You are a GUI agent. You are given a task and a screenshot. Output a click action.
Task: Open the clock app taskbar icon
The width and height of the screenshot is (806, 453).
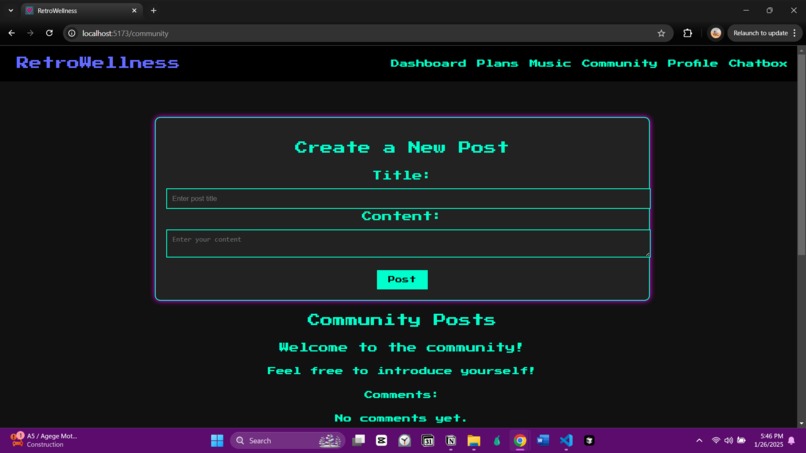[405, 441]
